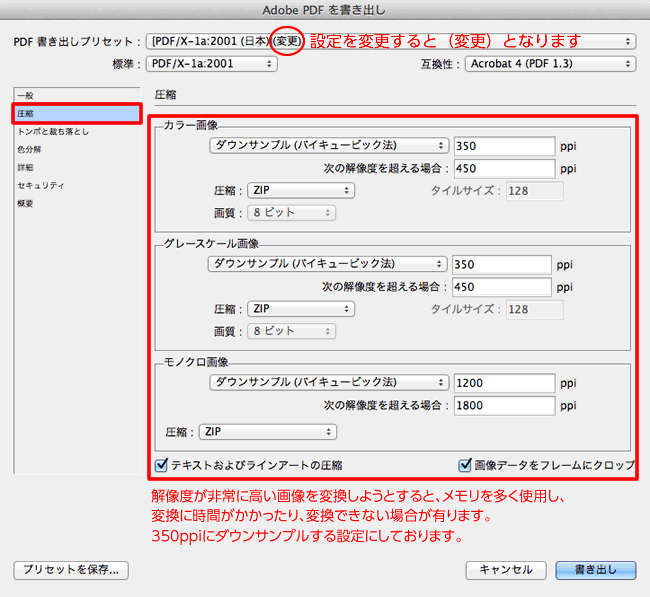This screenshot has height=597, width=650.
Task: Click the 書き出し export button
Action: [596, 570]
